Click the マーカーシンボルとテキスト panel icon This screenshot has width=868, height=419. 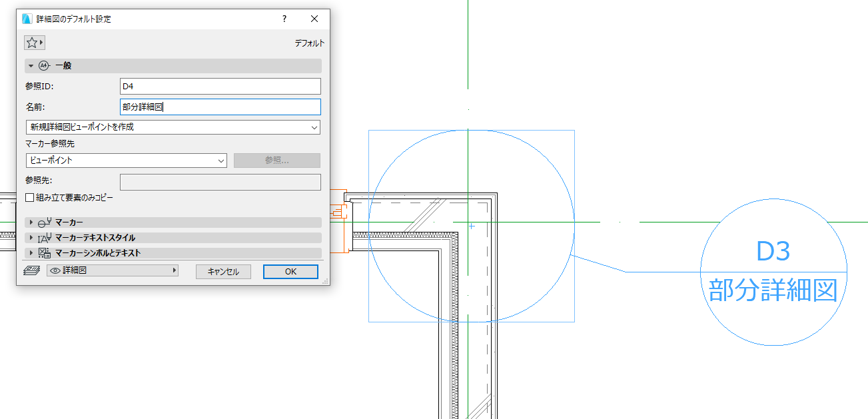[x=45, y=253]
